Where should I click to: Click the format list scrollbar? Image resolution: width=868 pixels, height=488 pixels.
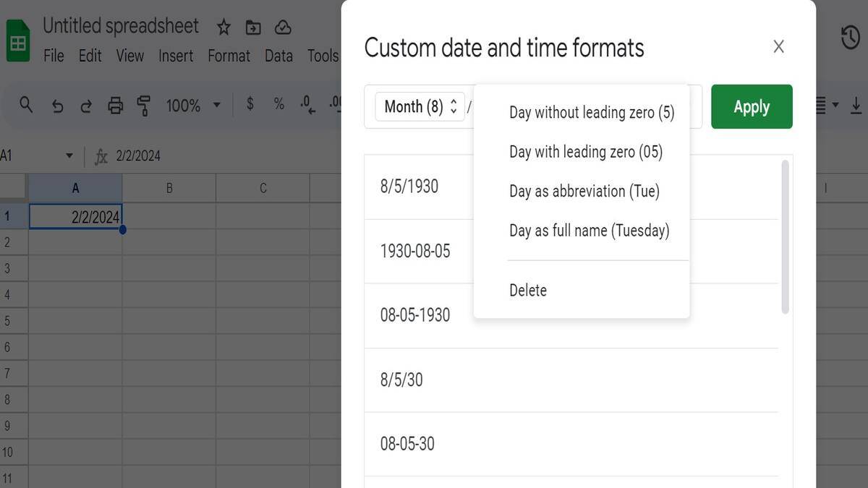[x=786, y=237]
